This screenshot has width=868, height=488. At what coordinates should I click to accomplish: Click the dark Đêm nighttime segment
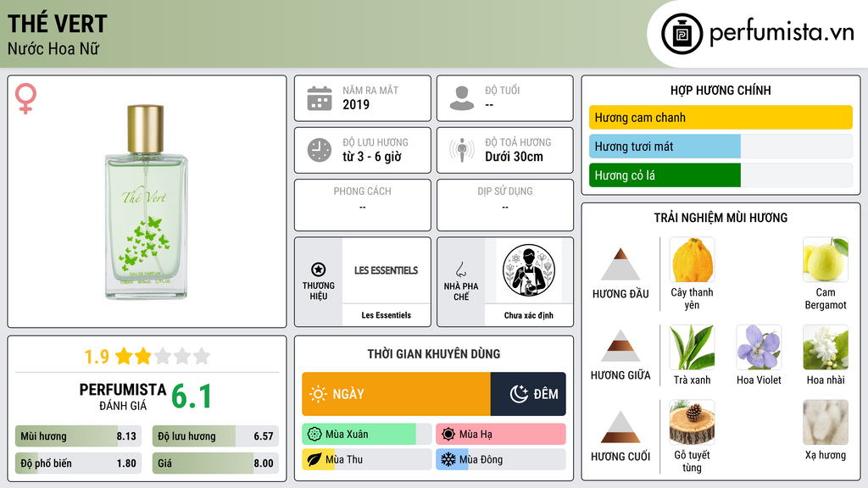(x=528, y=394)
